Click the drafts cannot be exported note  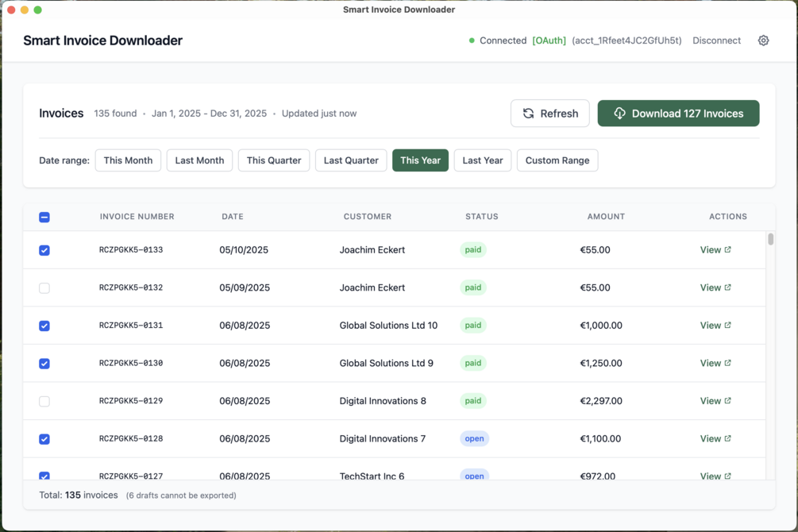181,495
